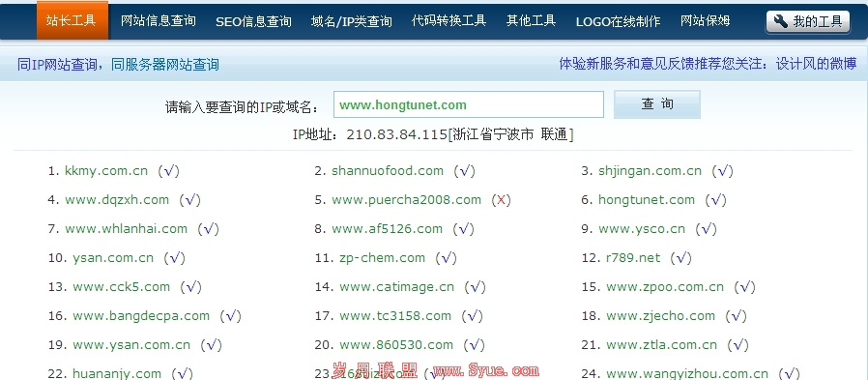The width and height of the screenshot is (868, 380).
Task: Click the check mark beside www.cck5.com
Action: click(191, 286)
